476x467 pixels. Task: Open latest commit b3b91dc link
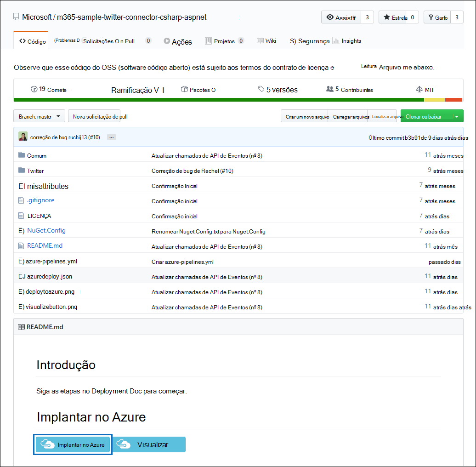point(416,137)
